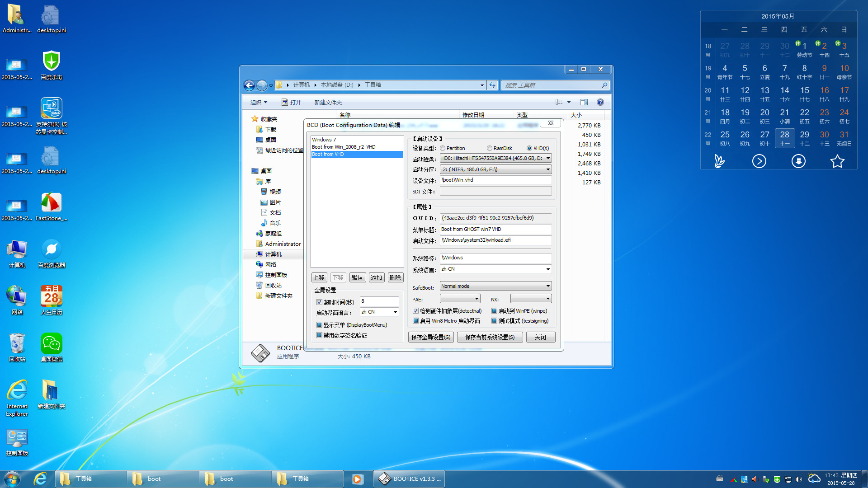Click 保存全局设置(G) button
The width and height of the screenshot is (868, 488).
click(x=431, y=337)
